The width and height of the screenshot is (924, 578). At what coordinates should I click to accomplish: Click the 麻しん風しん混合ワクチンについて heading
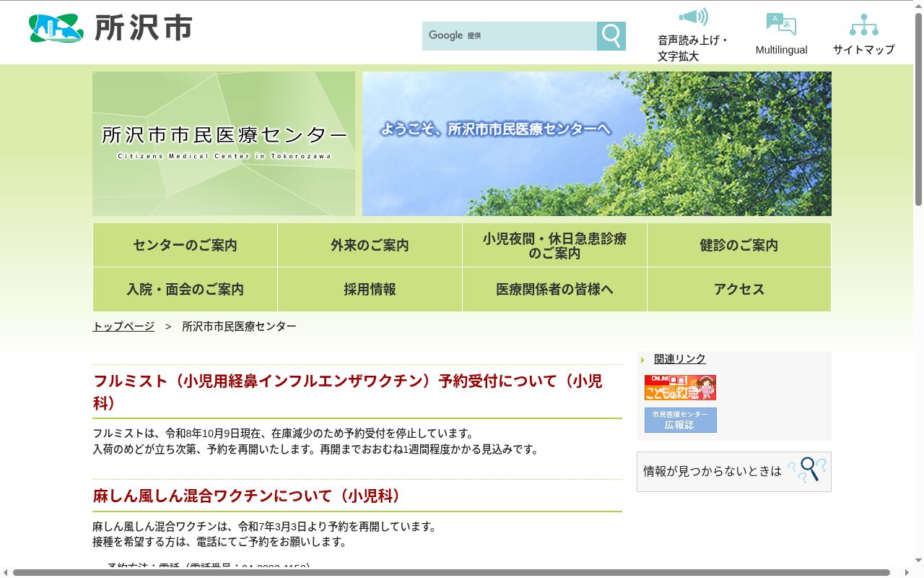point(357,496)
